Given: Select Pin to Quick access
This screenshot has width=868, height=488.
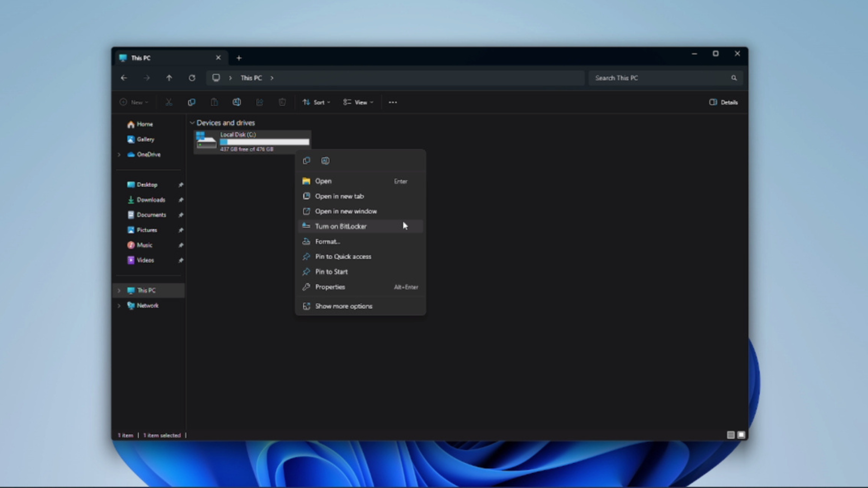Looking at the screenshot, I should (343, 256).
